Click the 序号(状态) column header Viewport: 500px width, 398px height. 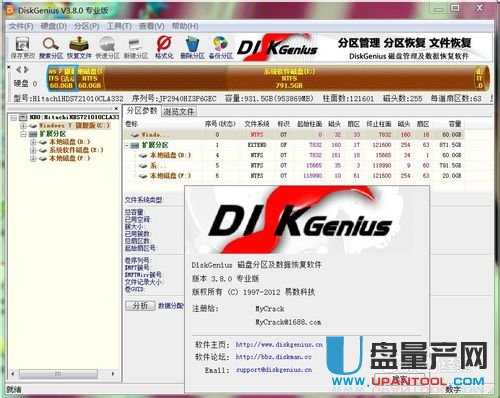[220, 124]
